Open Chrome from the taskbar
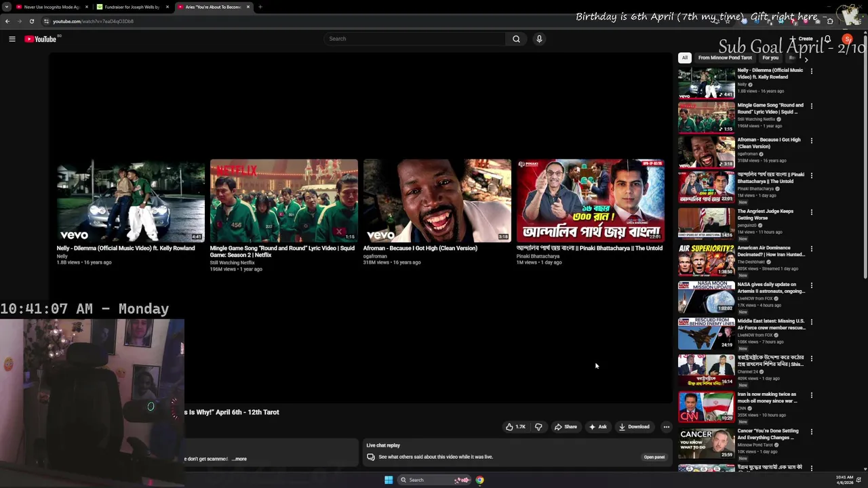This screenshot has height=488, width=868. [479, 480]
